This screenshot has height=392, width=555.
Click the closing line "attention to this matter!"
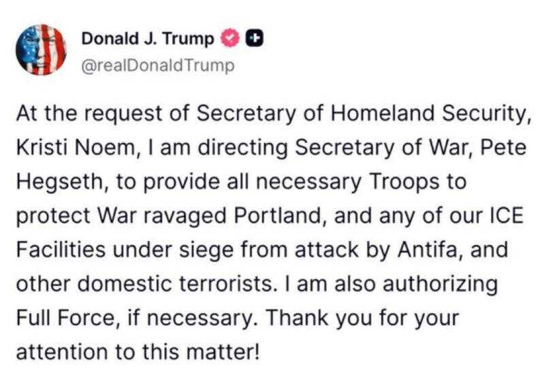(x=137, y=352)
